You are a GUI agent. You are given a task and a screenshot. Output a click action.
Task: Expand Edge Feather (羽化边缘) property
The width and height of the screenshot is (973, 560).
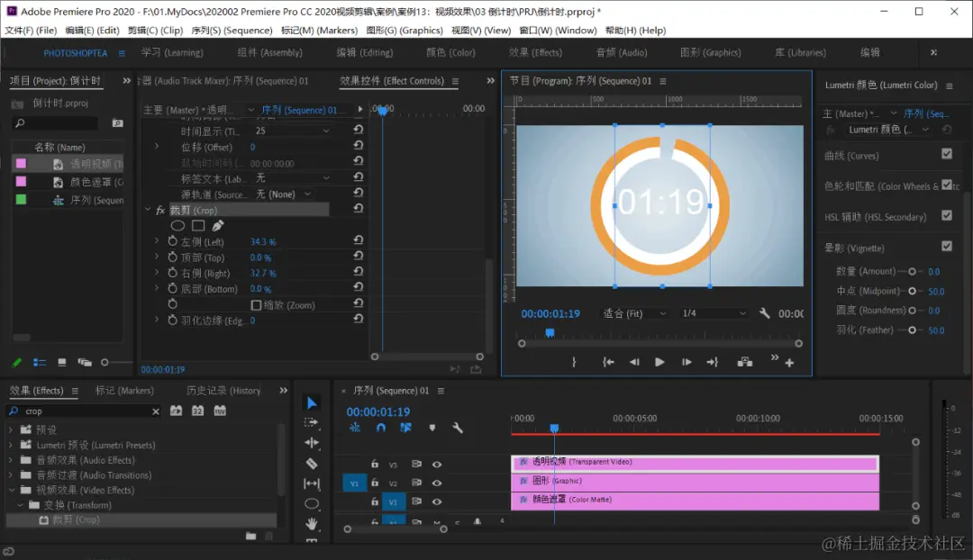pos(157,320)
